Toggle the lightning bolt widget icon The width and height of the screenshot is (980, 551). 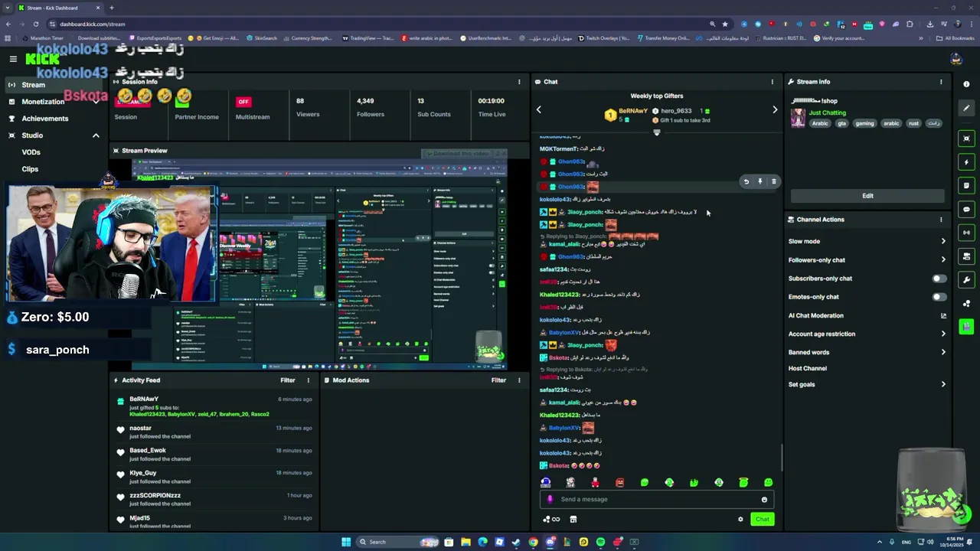[966, 162]
